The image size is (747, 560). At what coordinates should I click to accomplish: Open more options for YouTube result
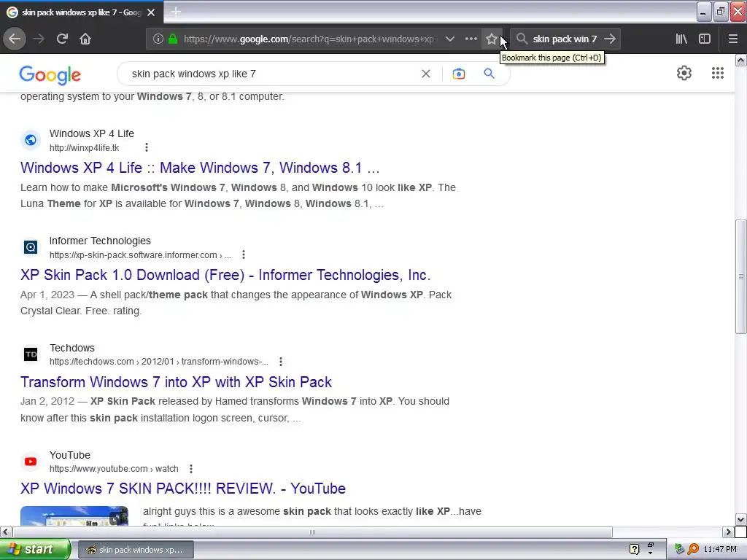(x=191, y=469)
